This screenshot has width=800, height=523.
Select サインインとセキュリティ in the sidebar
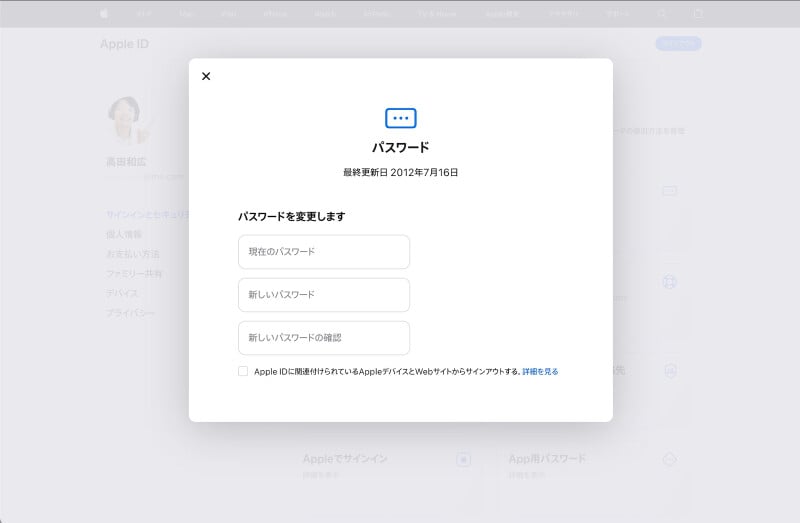pos(147,215)
